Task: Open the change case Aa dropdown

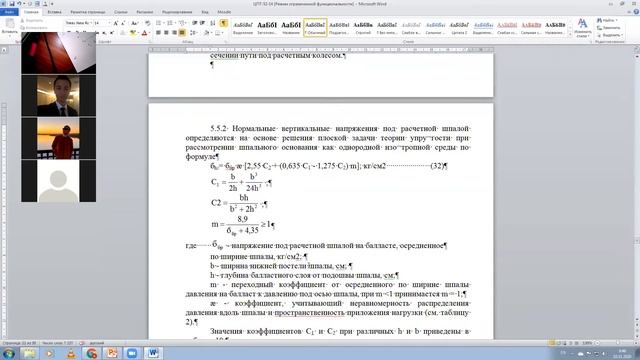Action: [x=135, y=23]
